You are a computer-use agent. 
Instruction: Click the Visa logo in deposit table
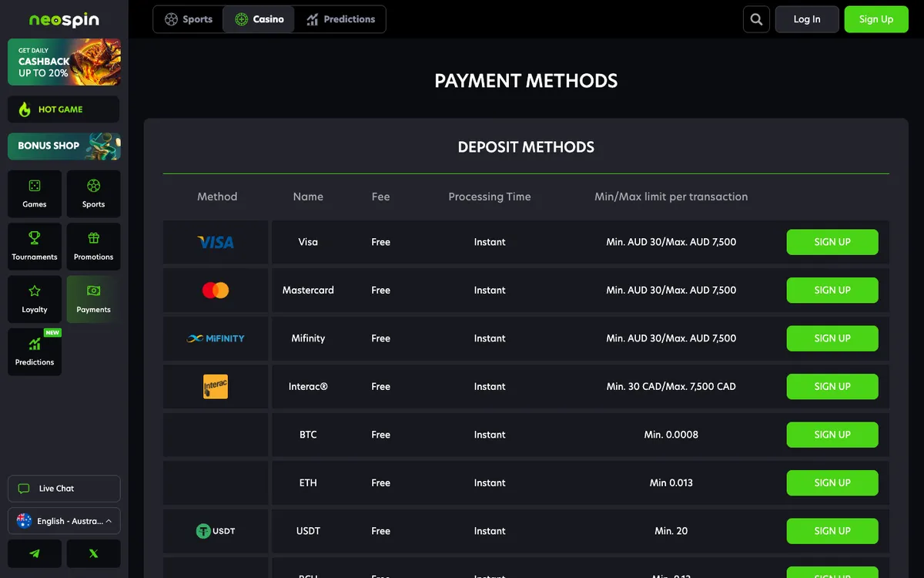tap(216, 242)
